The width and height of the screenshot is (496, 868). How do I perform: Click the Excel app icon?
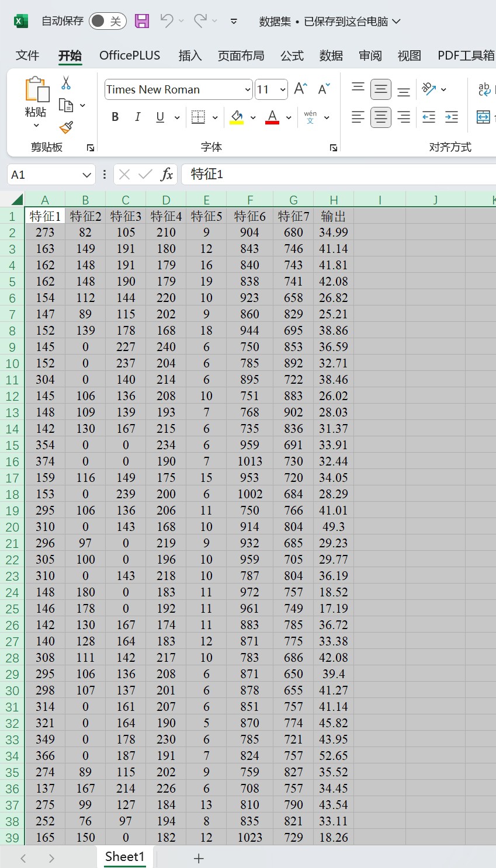point(20,22)
